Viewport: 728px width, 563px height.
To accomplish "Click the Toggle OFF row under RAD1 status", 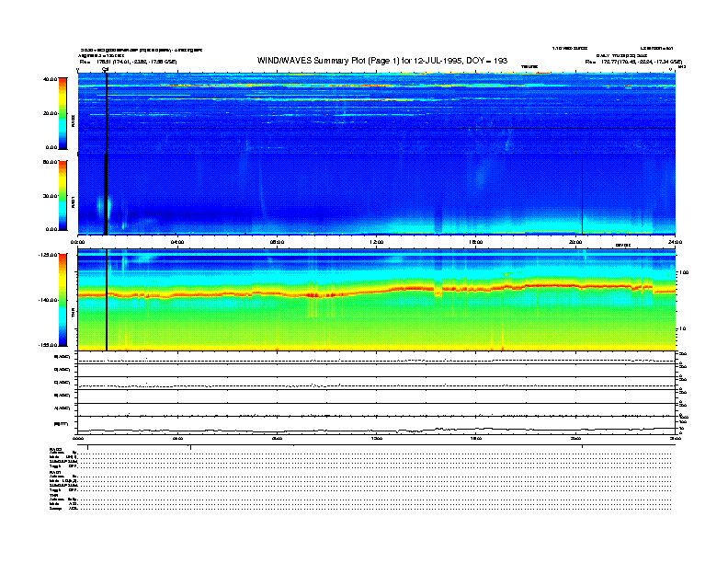I will [64, 490].
